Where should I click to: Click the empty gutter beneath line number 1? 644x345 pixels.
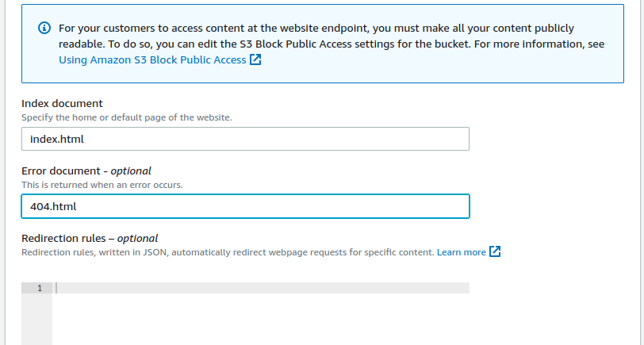point(37,319)
